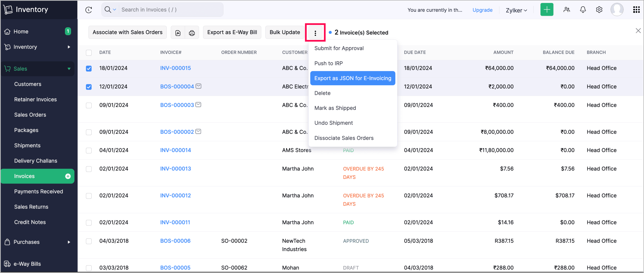The image size is (644, 273).
Task: Open the notifications bell
Action: (583, 10)
